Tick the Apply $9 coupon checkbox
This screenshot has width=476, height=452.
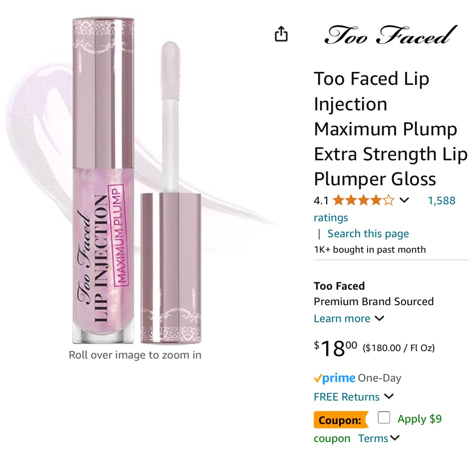[x=384, y=418]
